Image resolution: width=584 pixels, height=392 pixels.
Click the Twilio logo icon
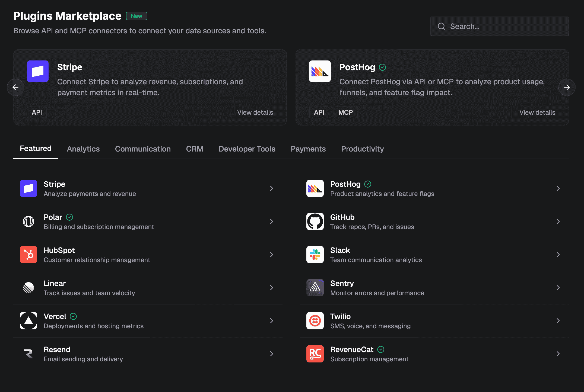pos(315,321)
